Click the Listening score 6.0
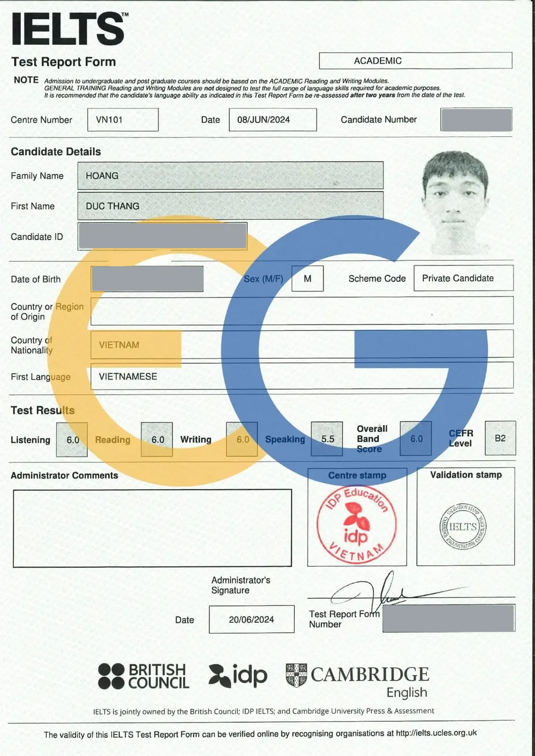The image size is (535, 756). [72, 439]
